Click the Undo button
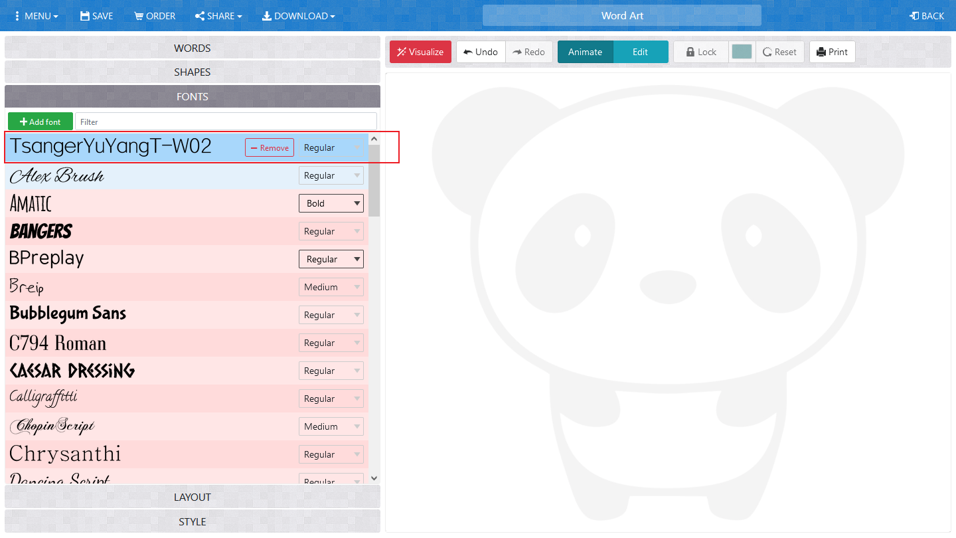 coord(480,52)
